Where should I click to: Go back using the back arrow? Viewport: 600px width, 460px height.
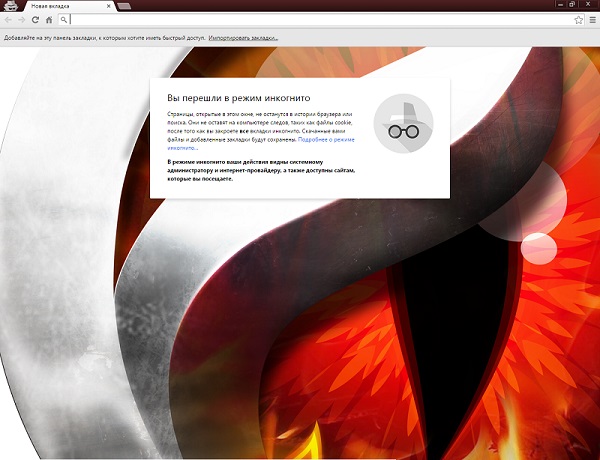pyautogui.click(x=8, y=20)
